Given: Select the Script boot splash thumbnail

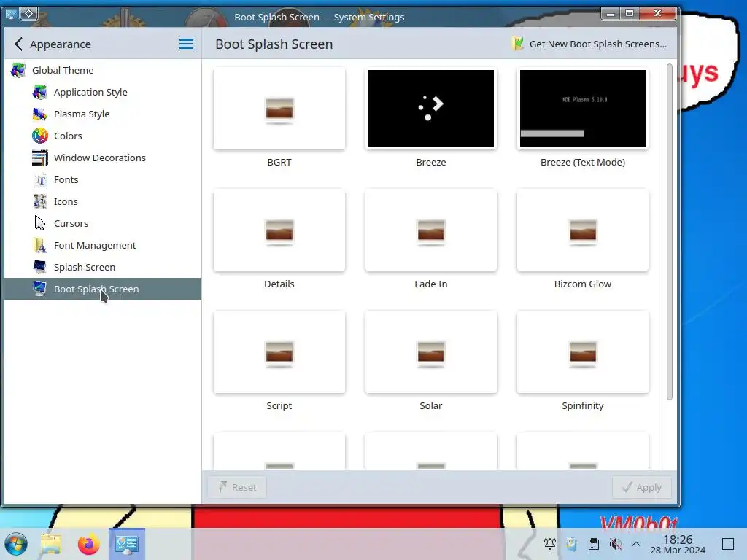Looking at the screenshot, I should click(x=279, y=352).
